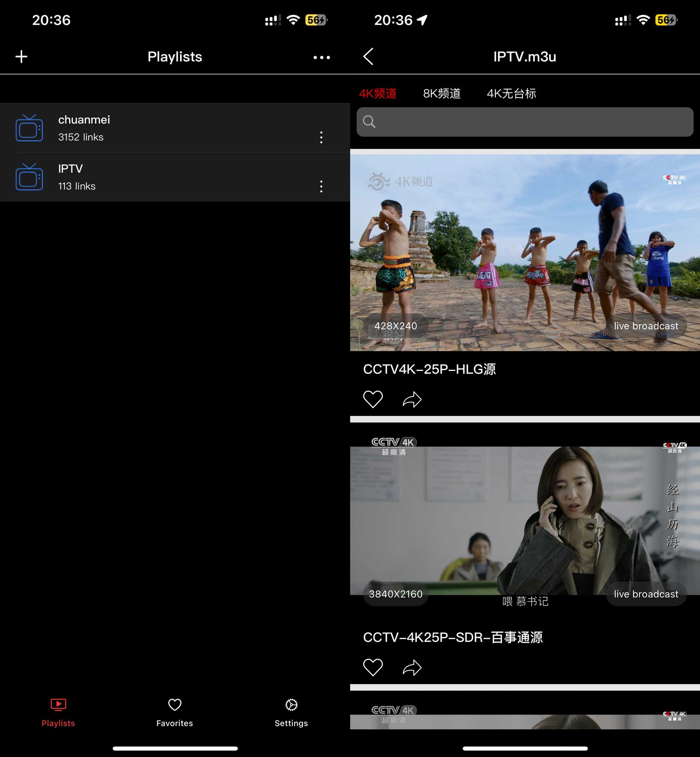Open the Playlists overflow menu
The image size is (700, 757).
(x=321, y=57)
